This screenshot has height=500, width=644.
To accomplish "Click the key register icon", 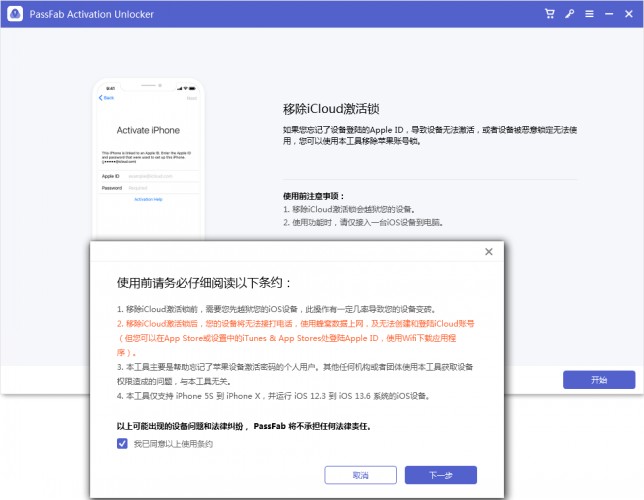I will coord(569,14).
